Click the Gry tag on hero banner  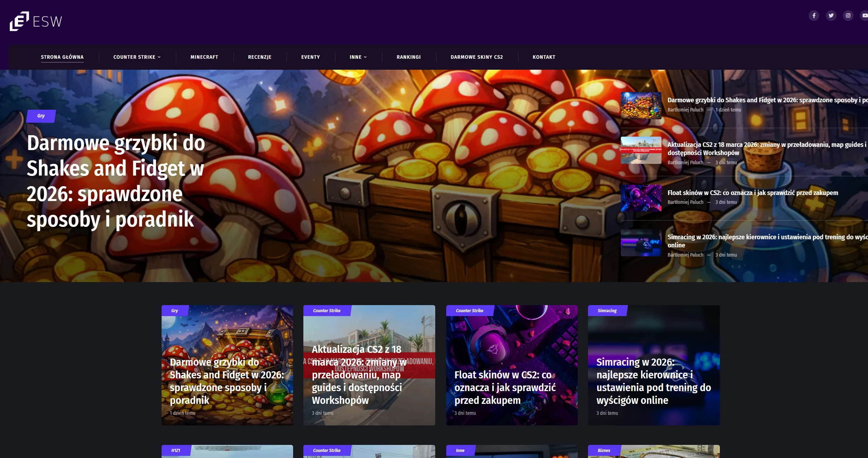(x=41, y=116)
